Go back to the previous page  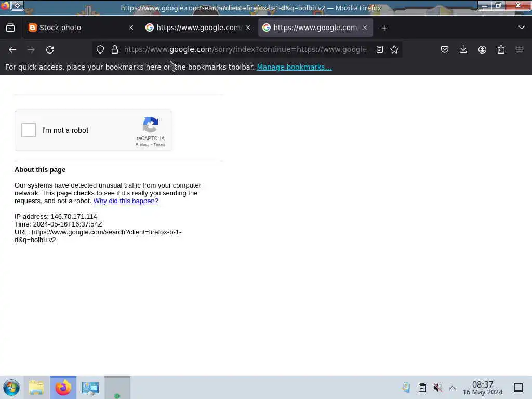point(12,50)
